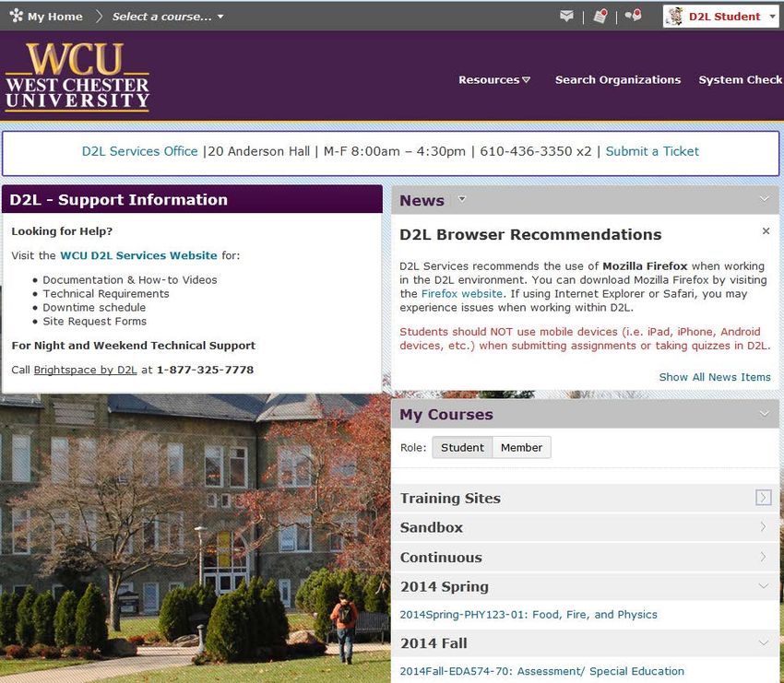Click the Downtime schedule bullet
The height and width of the screenshot is (683, 784).
(x=94, y=307)
